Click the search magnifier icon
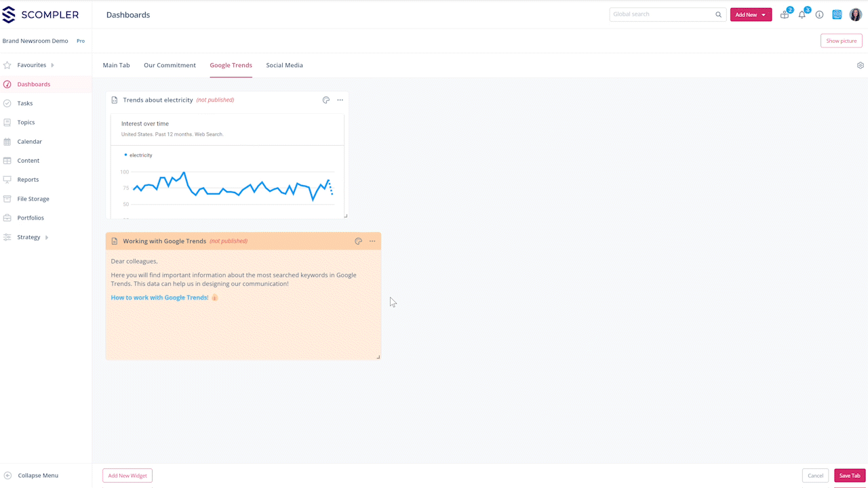 pyautogui.click(x=719, y=15)
